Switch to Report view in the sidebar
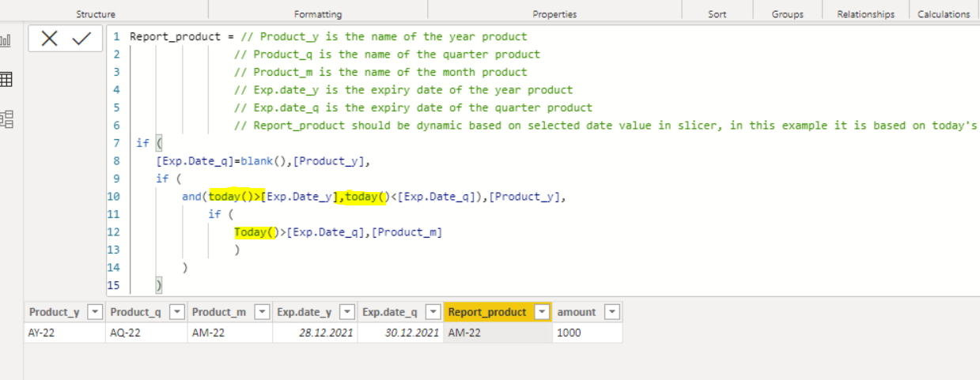 click(x=6, y=40)
